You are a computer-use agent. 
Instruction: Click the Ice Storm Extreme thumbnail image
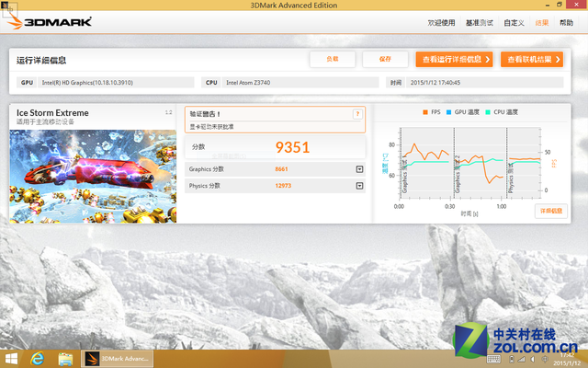pyautogui.click(x=93, y=176)
